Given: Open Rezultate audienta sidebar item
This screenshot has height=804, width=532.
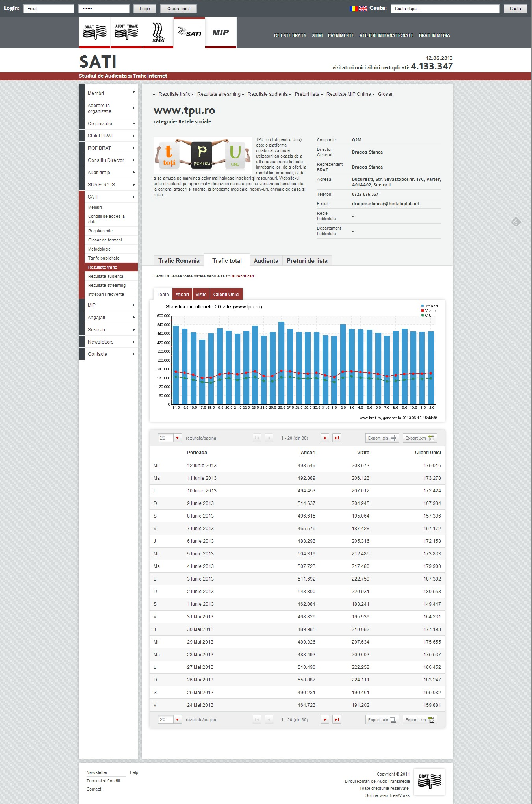Looking at the screenshot, I should [x=111, y=276].
